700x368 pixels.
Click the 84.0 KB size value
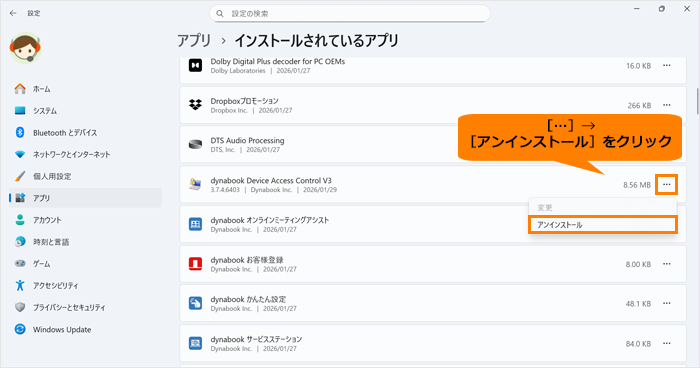coord(638,343)
